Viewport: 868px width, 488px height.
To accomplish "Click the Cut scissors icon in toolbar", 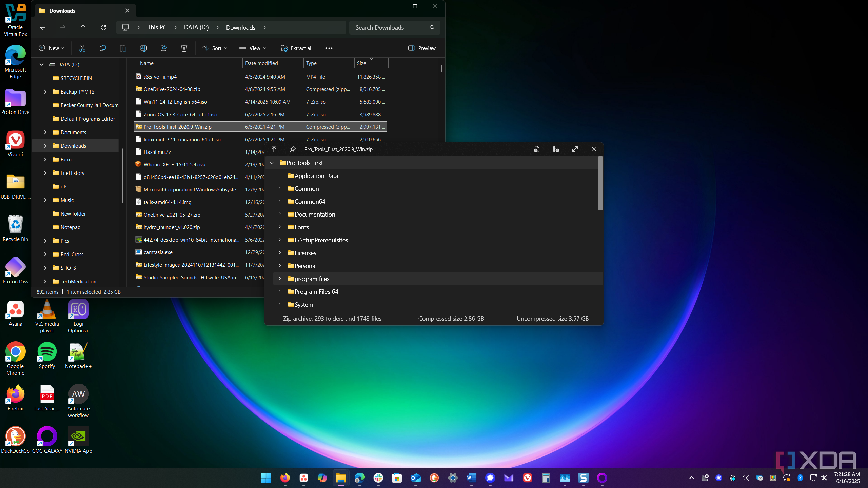I will (x=82, y=48).
